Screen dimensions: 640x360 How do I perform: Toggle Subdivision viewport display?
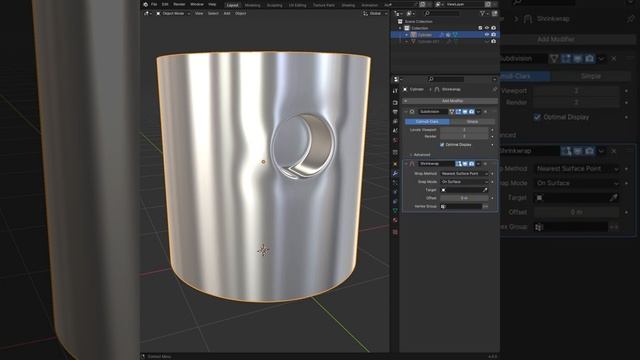(x=464, y=111)
